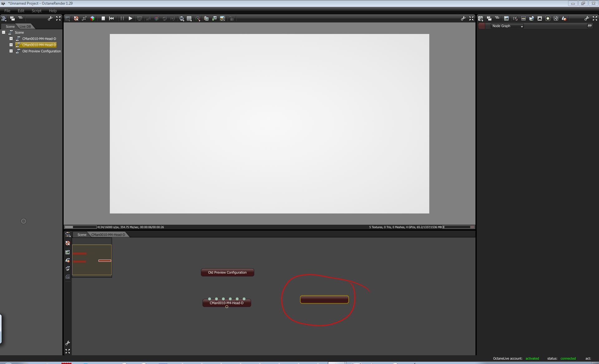Expand Old Preview Configuration tree node
The height and width of the screenshot is (364, 599).
pyautogui.click(x=11, y=51)
